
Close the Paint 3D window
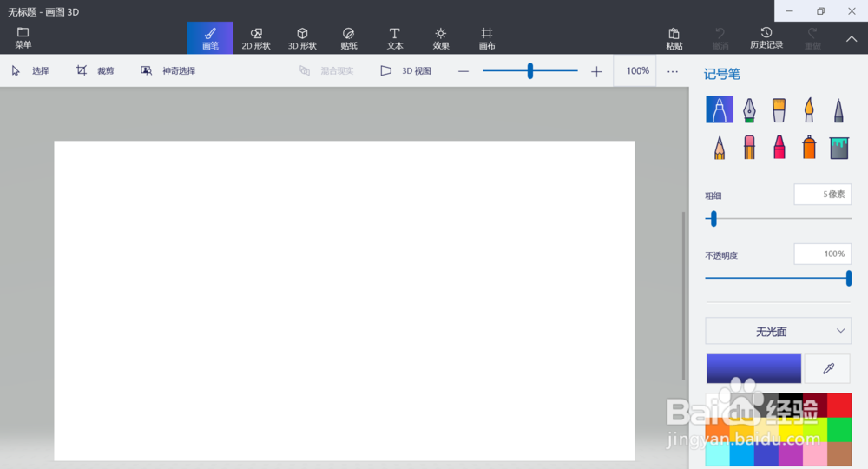(852, 11)
